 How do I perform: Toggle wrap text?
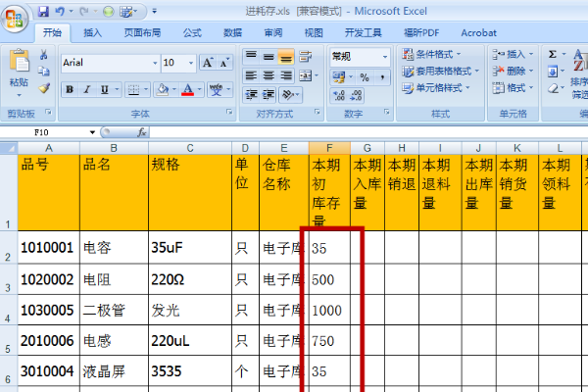305,57
